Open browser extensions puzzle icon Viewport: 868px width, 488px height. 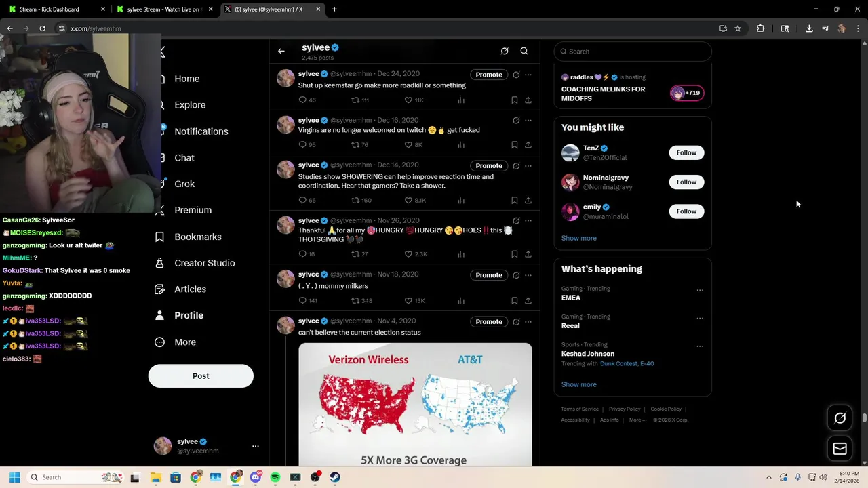[x=760, y=28]
